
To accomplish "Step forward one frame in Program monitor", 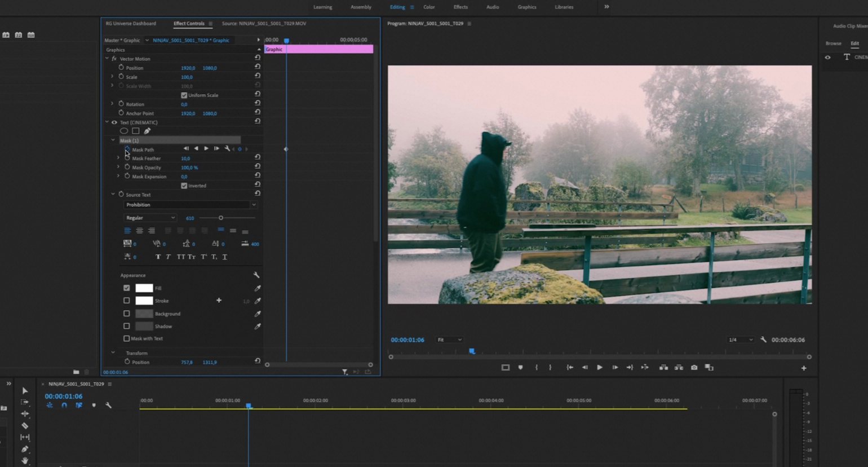I will coord(615,368).
